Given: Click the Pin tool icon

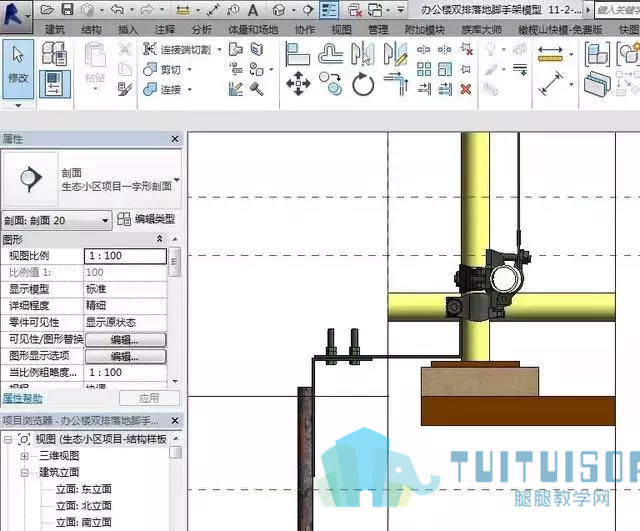Looking at the screenshot, I should click(466, 69).
